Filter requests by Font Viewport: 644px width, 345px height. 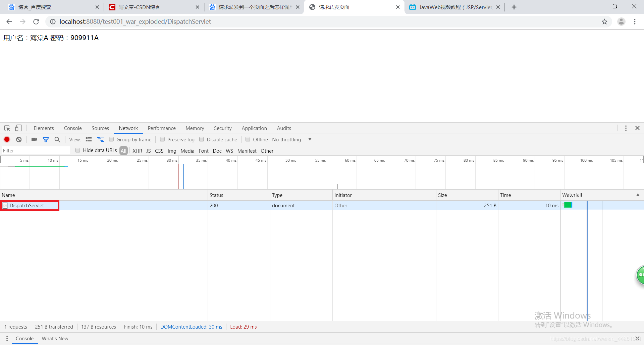204,151
